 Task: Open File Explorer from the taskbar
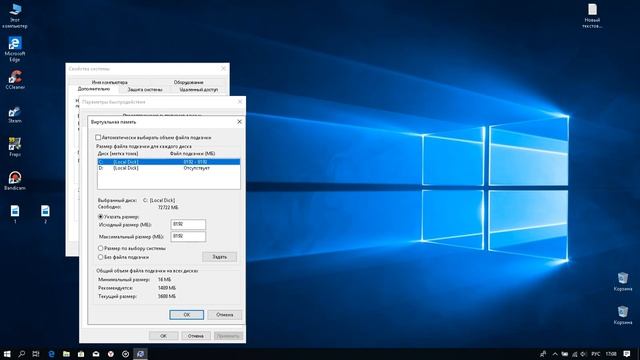point(66,354)
